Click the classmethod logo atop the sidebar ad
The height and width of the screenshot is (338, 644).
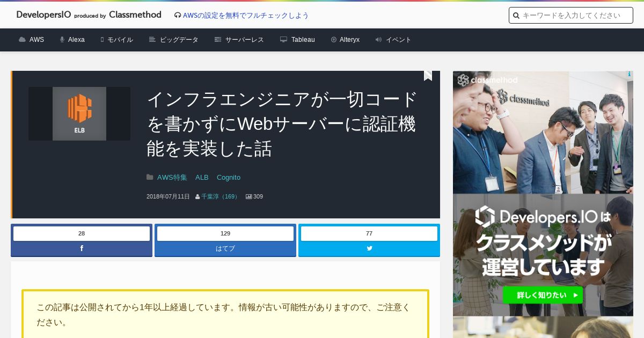click(487, 80)
